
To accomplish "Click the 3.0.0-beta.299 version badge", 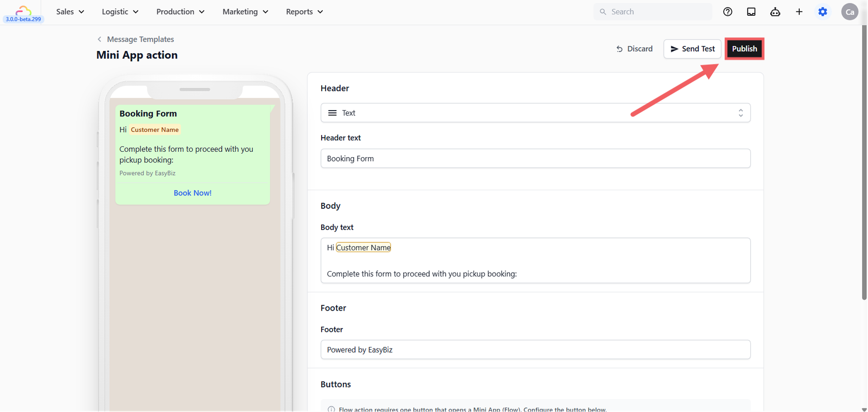I will point(23,19).
